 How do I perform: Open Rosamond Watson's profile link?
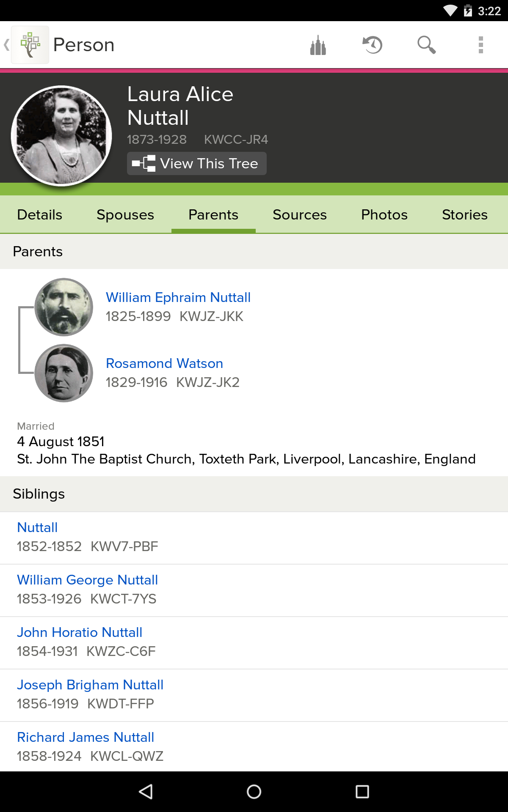click(164, 363)
